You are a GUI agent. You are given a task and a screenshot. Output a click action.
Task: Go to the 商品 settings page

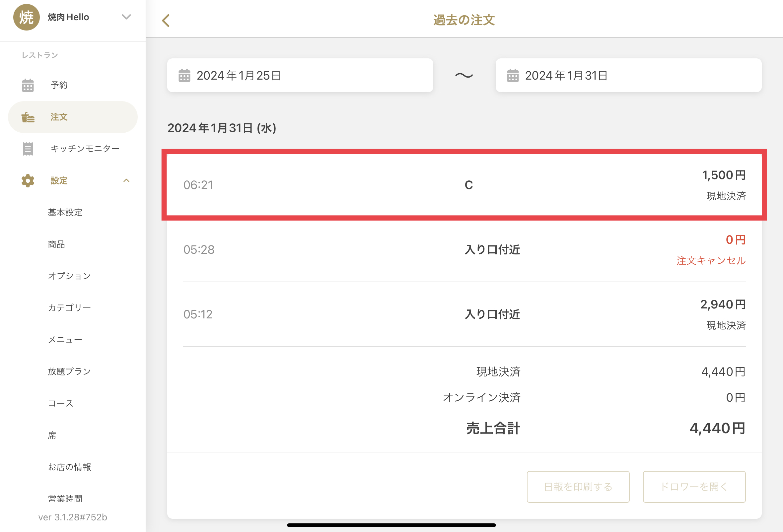click(x=56, y=244)
